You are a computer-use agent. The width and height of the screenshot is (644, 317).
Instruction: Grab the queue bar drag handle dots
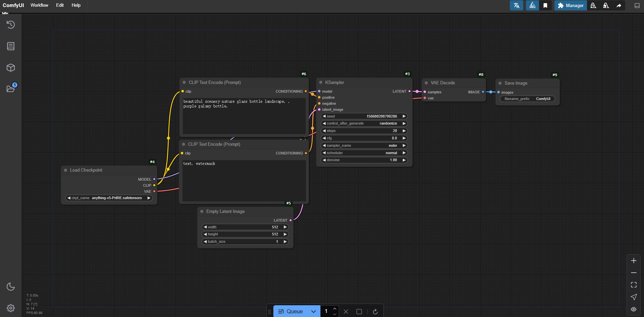pyautogui.click(x=270, y=312)
